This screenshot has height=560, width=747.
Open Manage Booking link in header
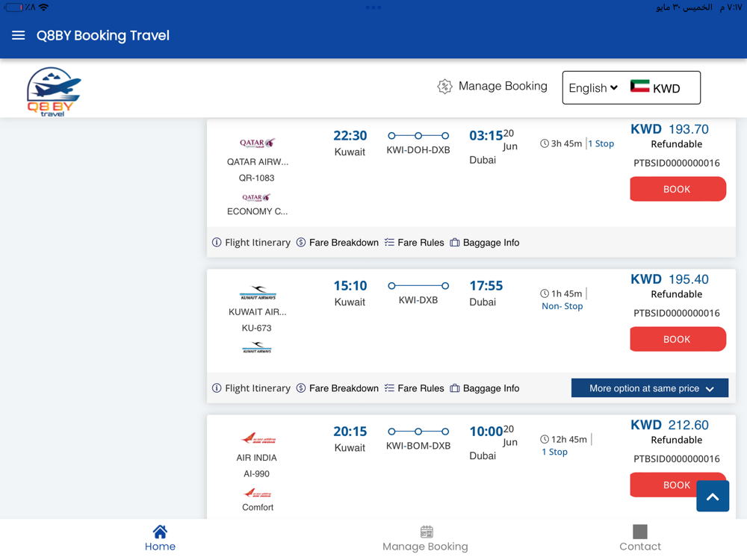[x=503, y=86]
